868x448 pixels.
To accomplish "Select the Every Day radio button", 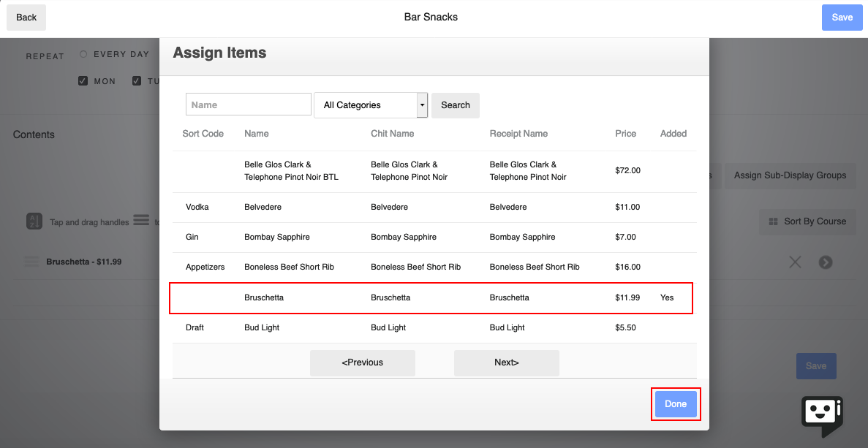I will coord(84,53).
